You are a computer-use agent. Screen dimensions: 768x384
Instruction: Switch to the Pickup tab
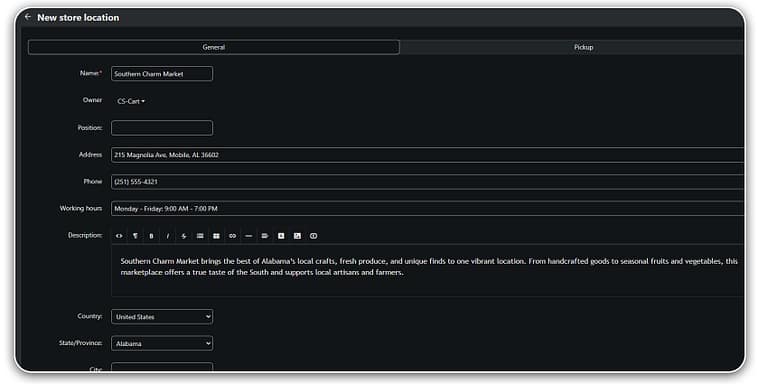coord(572,47)
